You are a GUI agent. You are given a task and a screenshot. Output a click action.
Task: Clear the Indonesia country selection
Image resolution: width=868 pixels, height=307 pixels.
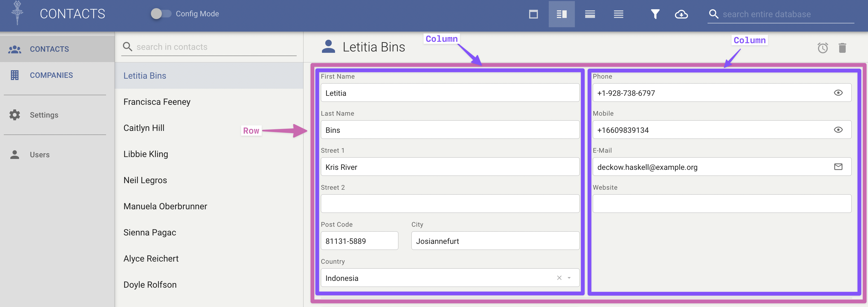(x=559, y=278)
